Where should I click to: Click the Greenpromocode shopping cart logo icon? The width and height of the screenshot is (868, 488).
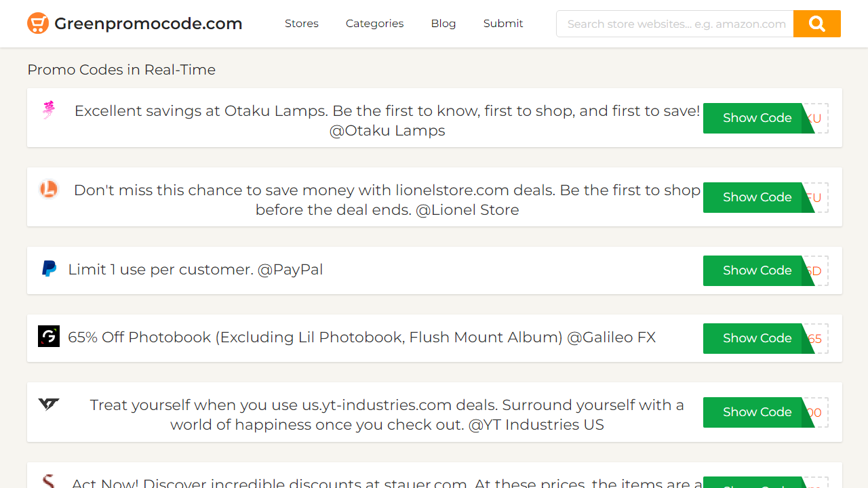(x=38, y=24)
